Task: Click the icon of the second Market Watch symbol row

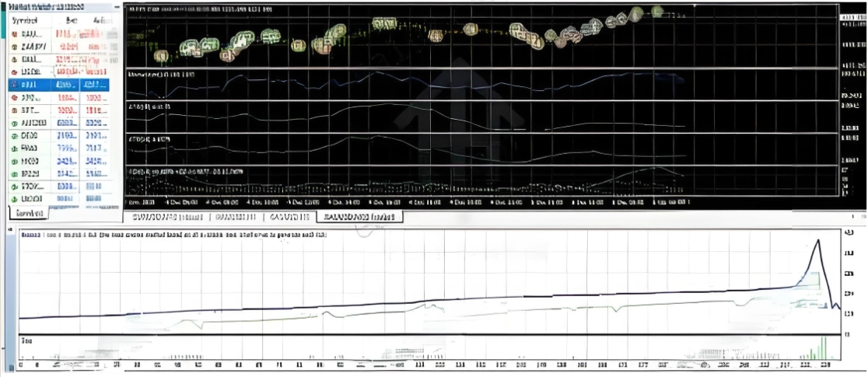Action: [x=15, y=47]
